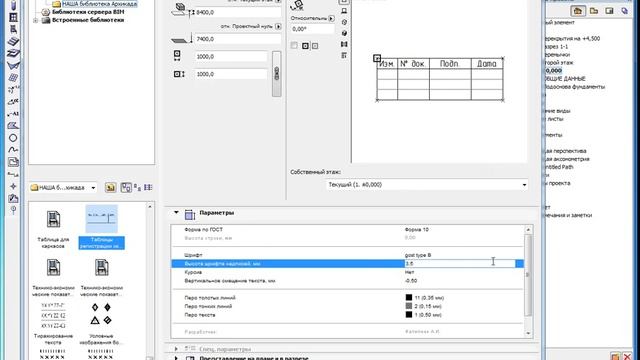Screen dimensions: 640x360
Task: Switch library view to list mode
Action: point(148,187)
